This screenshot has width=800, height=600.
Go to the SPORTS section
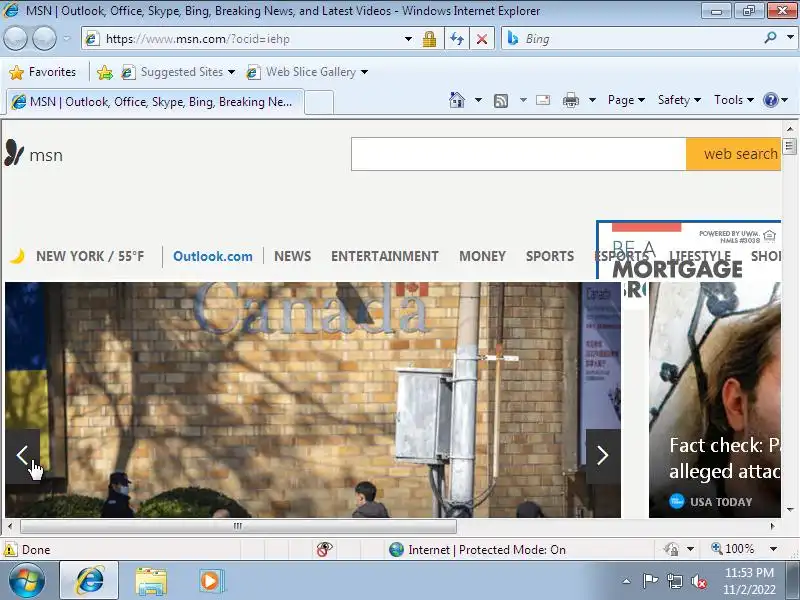pyautogui.click(x=550, y=256)
